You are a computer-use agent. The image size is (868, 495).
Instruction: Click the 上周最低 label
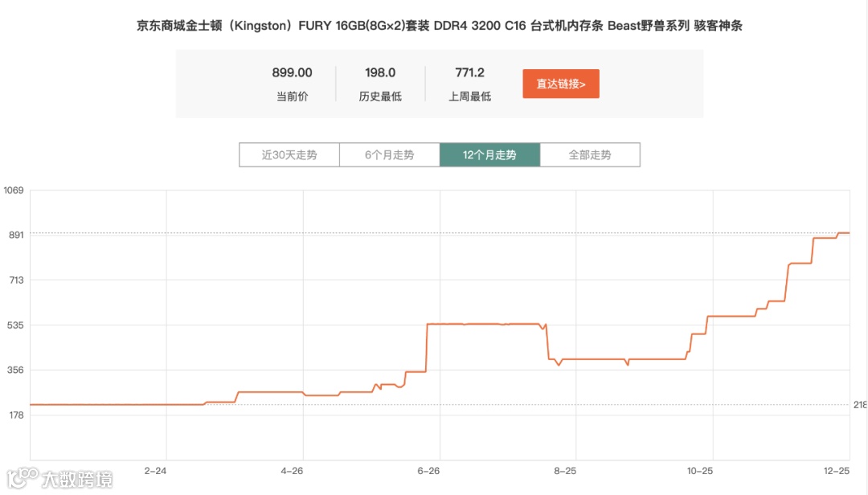pyautogui.click(x=470, y=96)
